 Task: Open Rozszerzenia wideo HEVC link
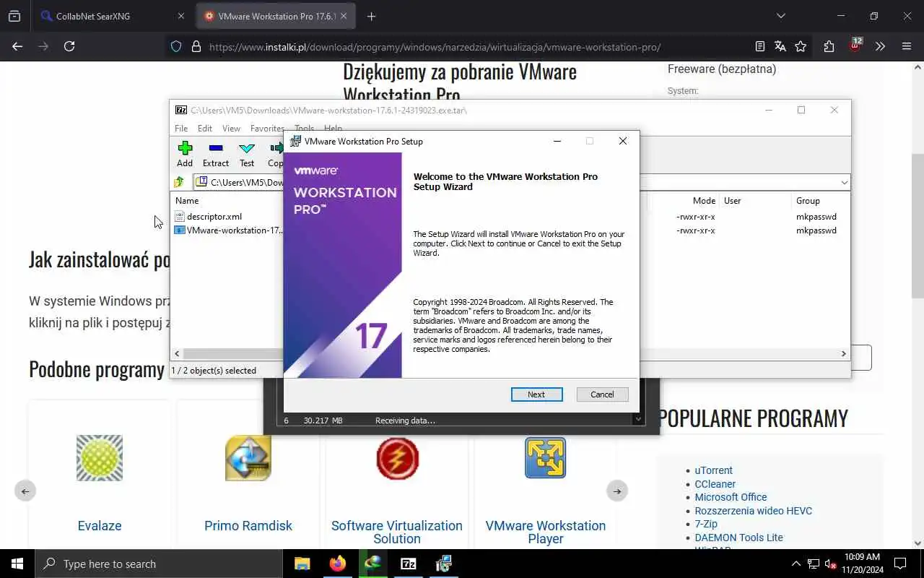pos(754,511)
